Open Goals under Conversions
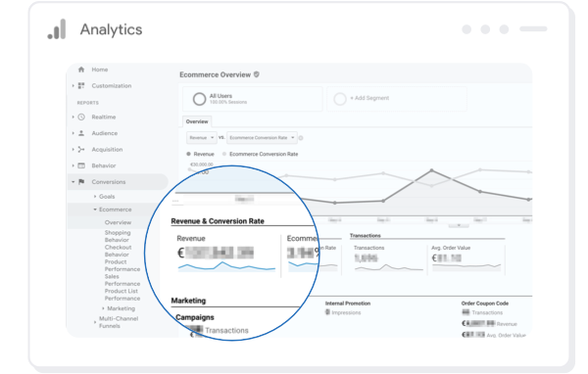 107,197
